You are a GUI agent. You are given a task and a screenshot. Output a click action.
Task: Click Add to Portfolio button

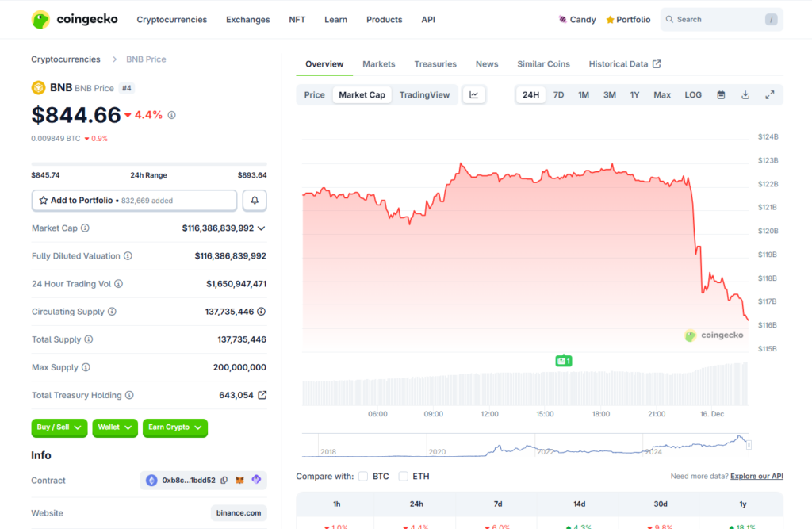(134, 201)
